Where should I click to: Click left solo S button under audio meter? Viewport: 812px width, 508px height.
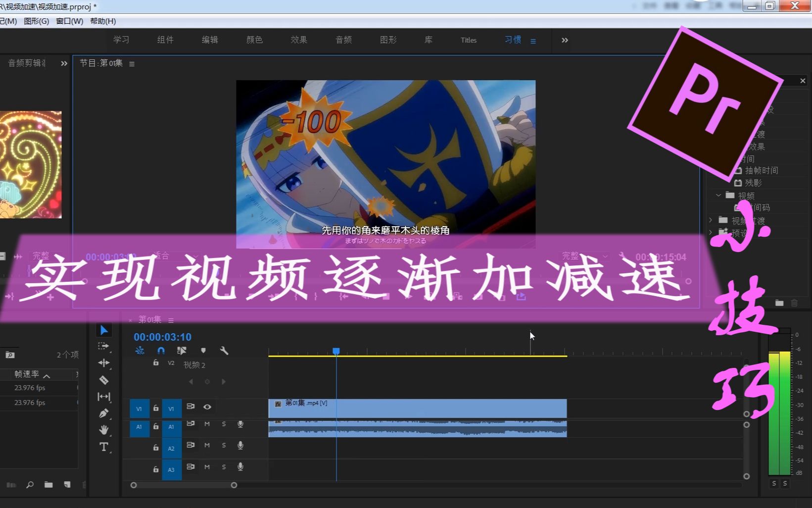774,484
